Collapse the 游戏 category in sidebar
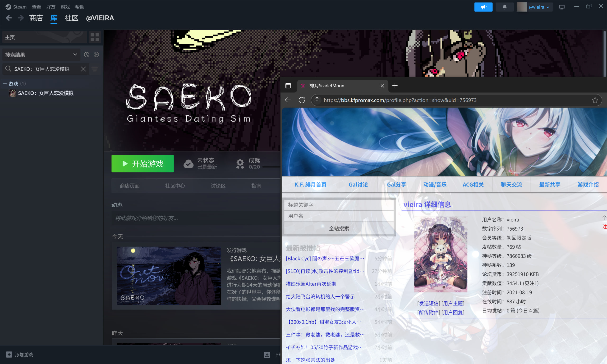Viewport: 607px width, 364px height. [x=5, y=84]
